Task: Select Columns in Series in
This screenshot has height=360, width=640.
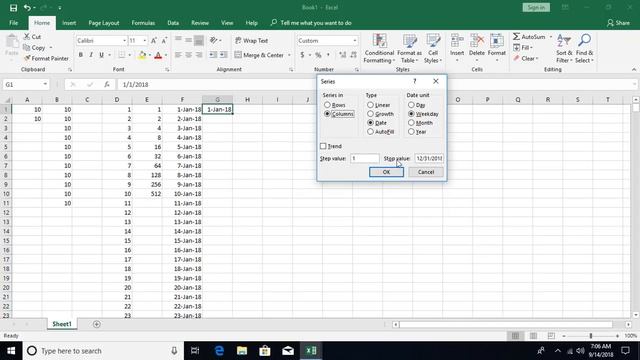Action: coord(327,114)
